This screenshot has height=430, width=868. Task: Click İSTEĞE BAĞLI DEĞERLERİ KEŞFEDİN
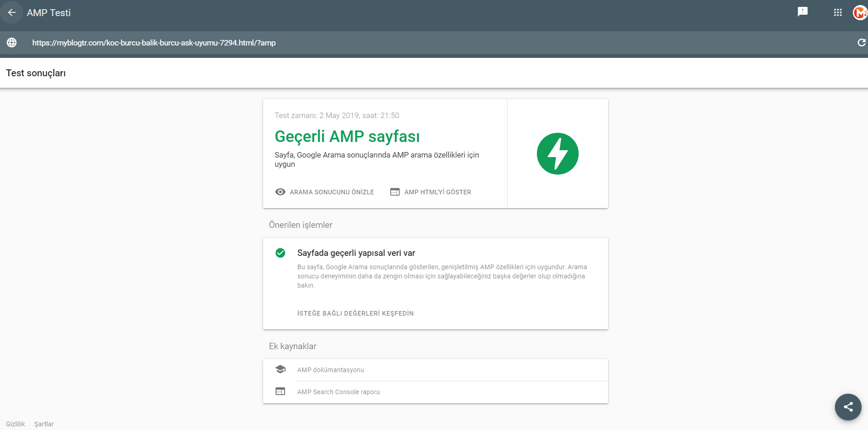click(355, 313)
